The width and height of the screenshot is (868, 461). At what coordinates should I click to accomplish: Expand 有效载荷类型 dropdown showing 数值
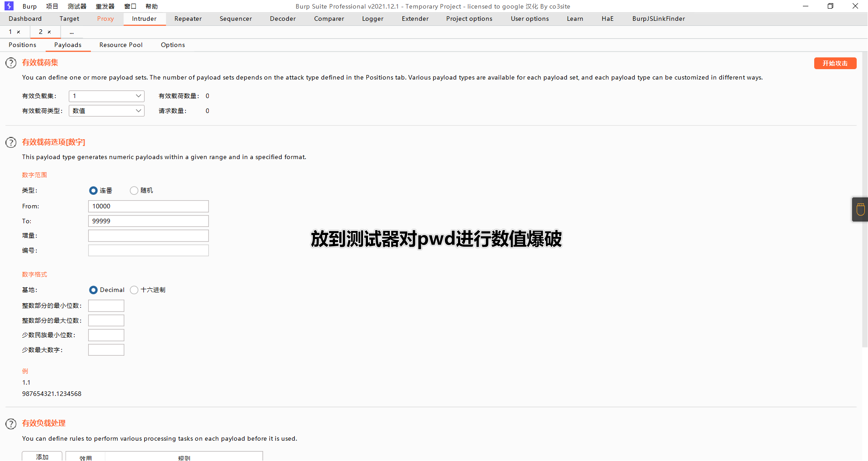[107, 111]
